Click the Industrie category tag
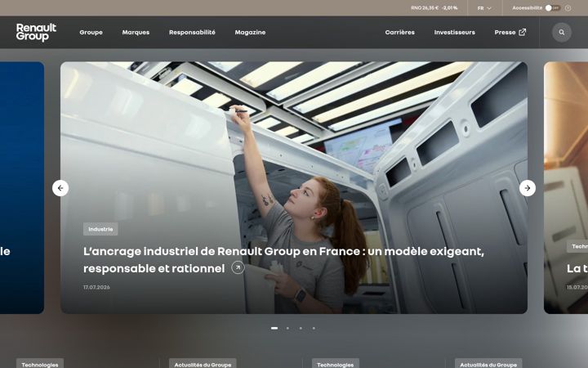Screen dimensions: 588x368 (100, 229)
